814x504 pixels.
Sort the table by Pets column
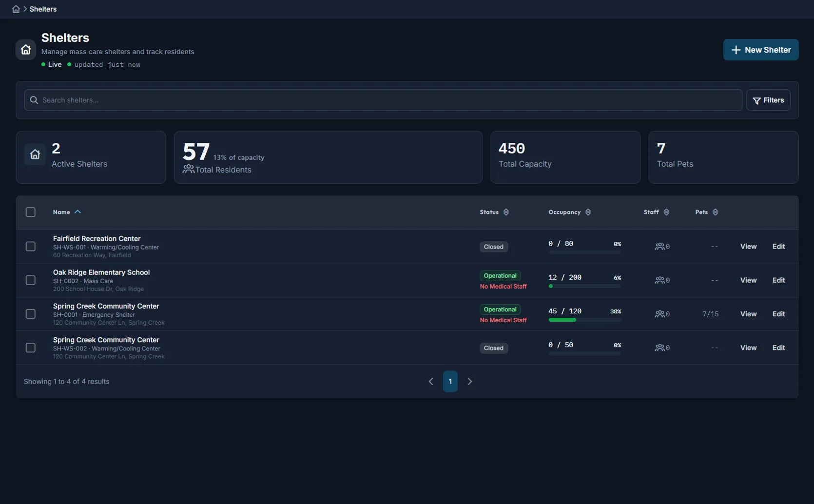(707, 212)
